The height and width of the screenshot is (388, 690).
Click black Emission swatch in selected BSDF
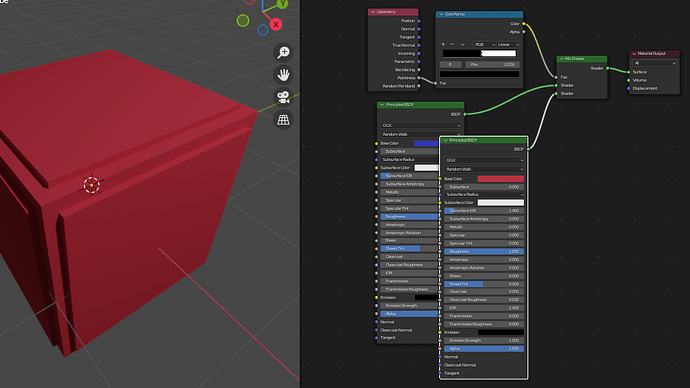point(501,333)
